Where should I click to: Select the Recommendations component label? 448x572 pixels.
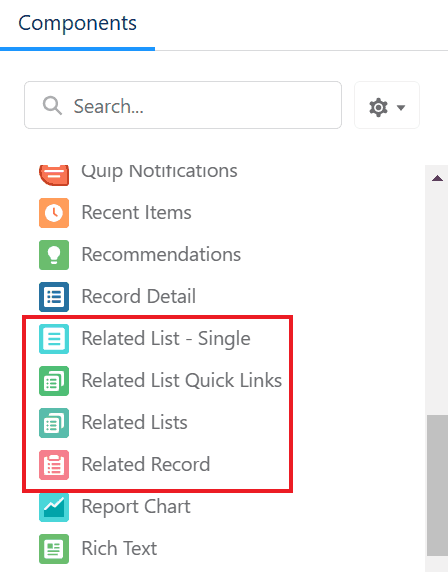(x=161, y=254)
